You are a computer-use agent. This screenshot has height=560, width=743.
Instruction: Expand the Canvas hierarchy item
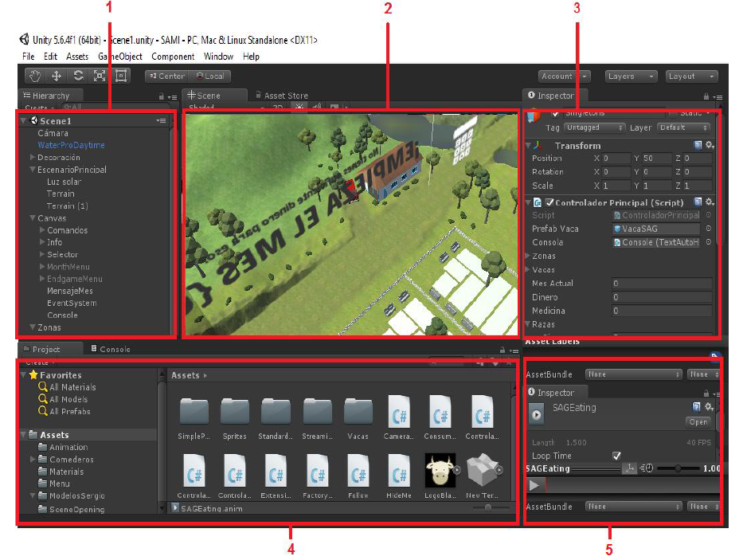pos(31,217)
